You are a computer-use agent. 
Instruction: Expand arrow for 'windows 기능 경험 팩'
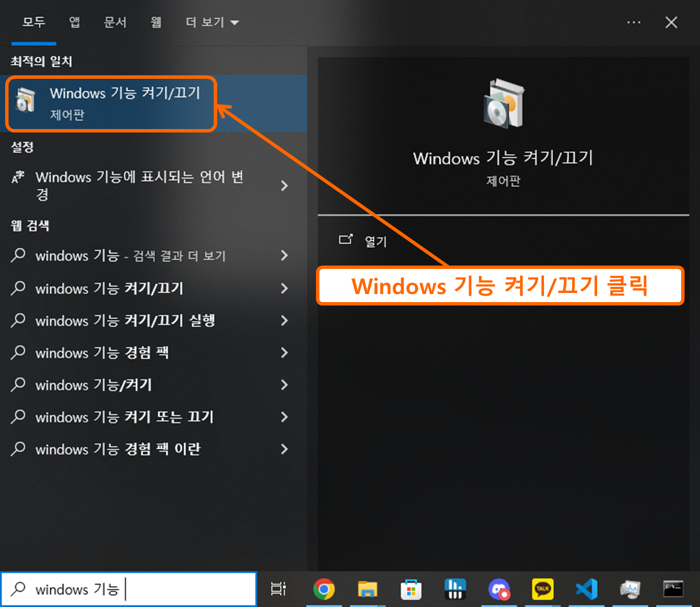(285, 352)
